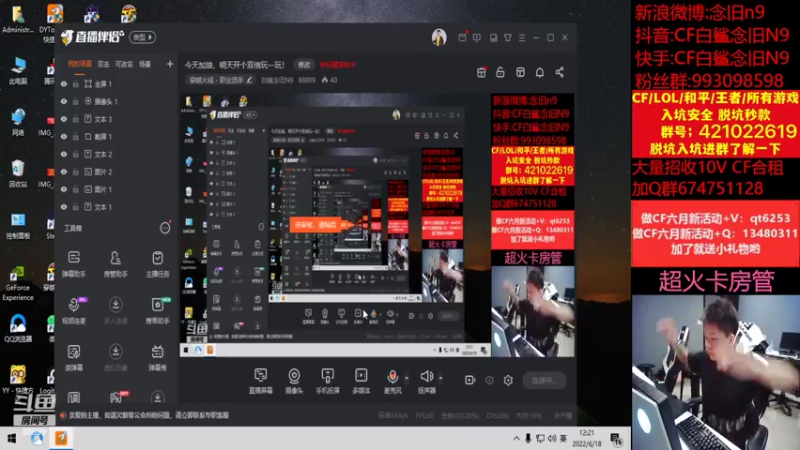Toggle visibility of 摄像头 1 source
The image size is (800, 450).
click(64, 102)
